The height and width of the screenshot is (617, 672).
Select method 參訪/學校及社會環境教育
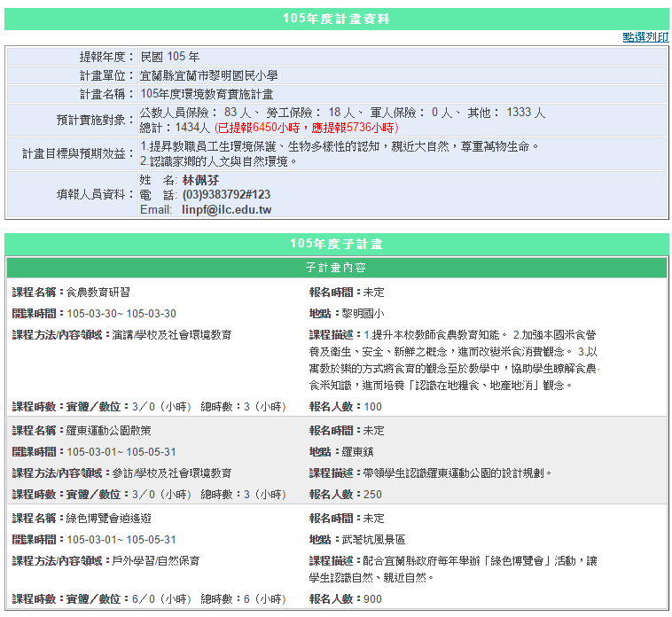coord(172,473)
